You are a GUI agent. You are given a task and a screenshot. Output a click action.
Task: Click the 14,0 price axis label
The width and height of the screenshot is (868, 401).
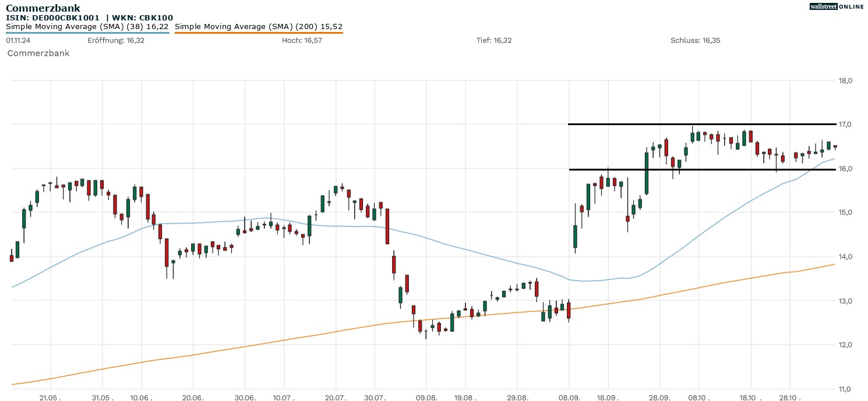[x=845, y=257]
